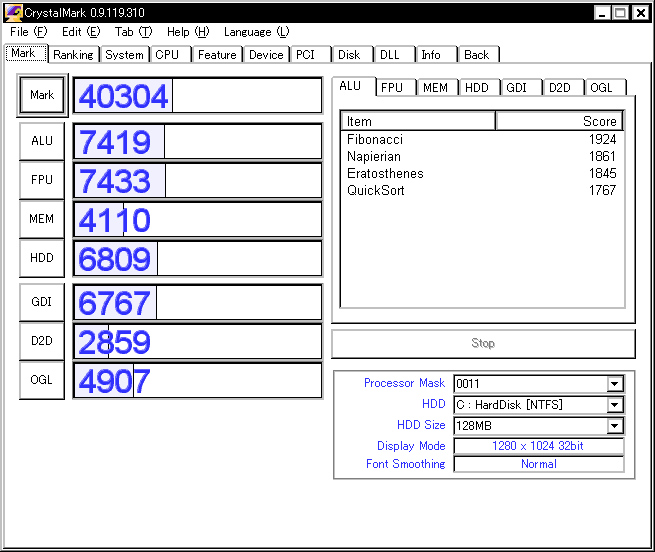Click the Stop button

483,343
